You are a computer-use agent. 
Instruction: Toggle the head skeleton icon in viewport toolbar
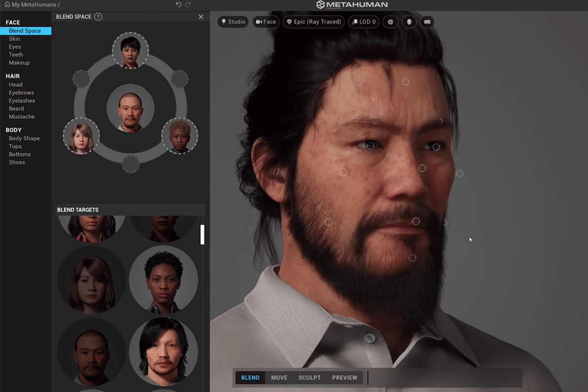tap(409, 22)
